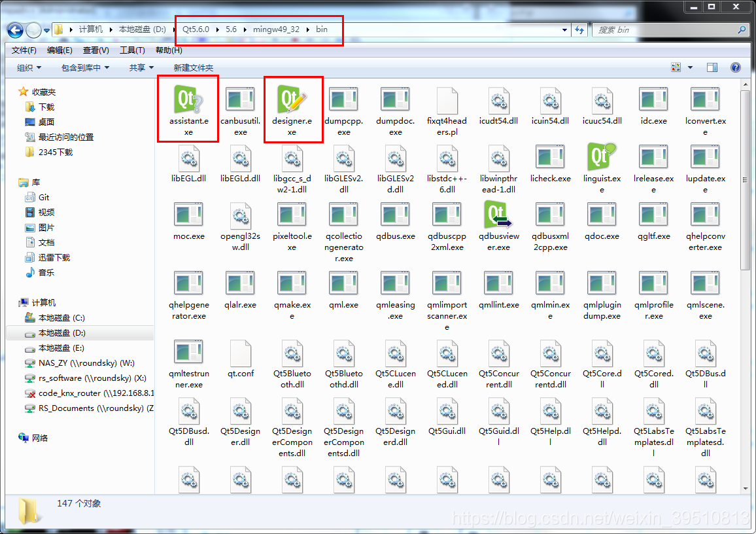Select the Qt5Core.dll file icon
The width and height of the screenshot is (756, 534).
coord(602,353)
